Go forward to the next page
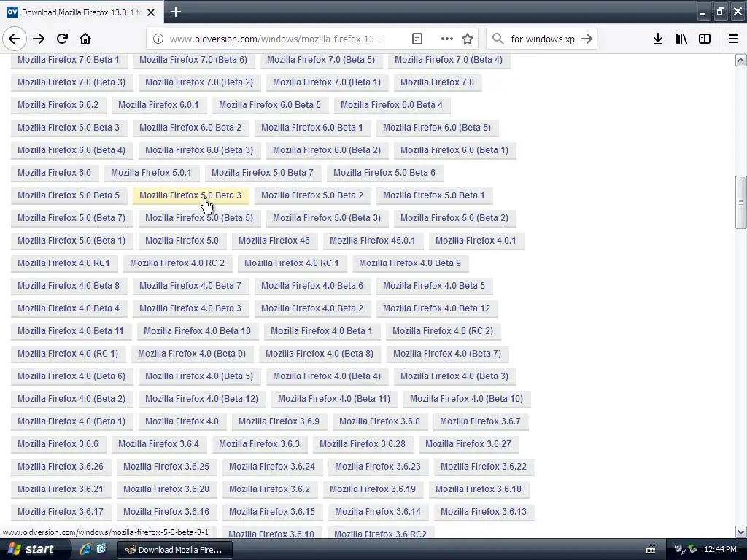This screenshot has height=560, width=747. point(39,39)
